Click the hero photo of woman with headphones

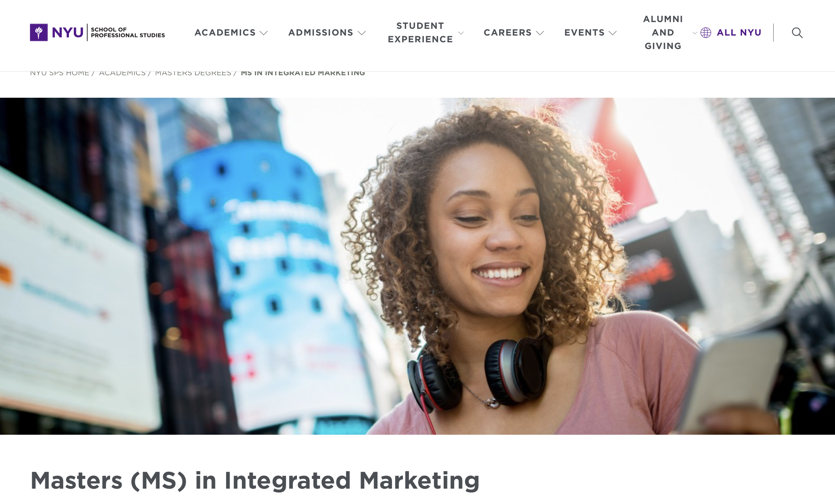click(418, 266)
